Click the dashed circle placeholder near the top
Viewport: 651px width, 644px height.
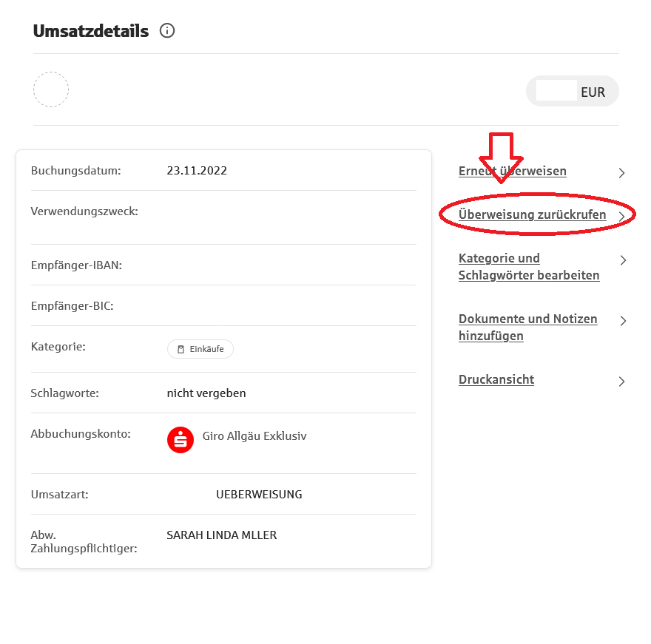tap(50, 89)
